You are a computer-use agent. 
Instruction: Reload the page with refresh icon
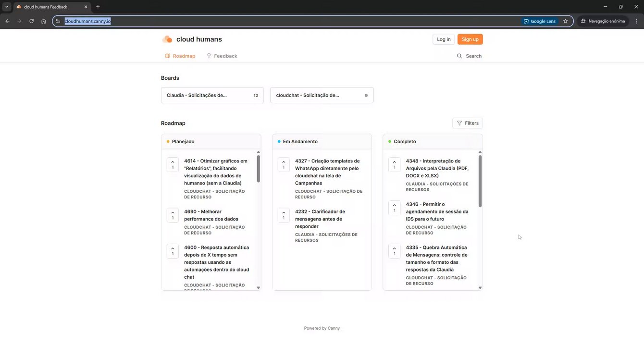[32, 21]
